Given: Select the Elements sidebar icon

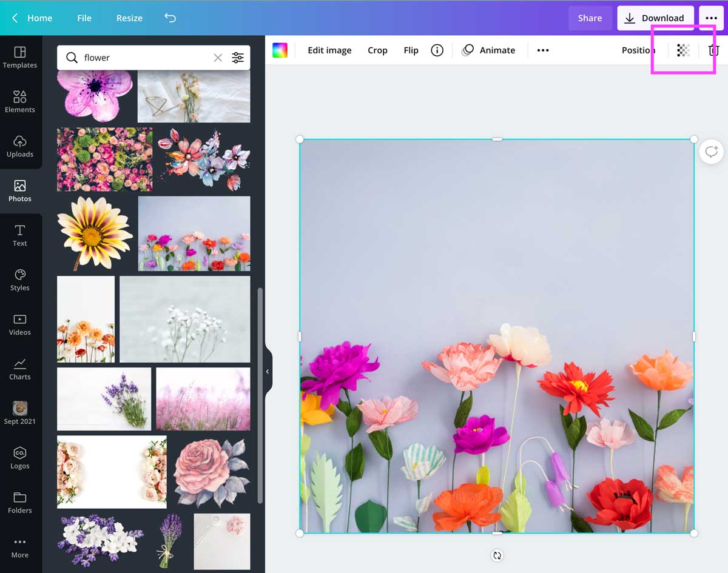Looking at the screenshot, I should (20, 100).
